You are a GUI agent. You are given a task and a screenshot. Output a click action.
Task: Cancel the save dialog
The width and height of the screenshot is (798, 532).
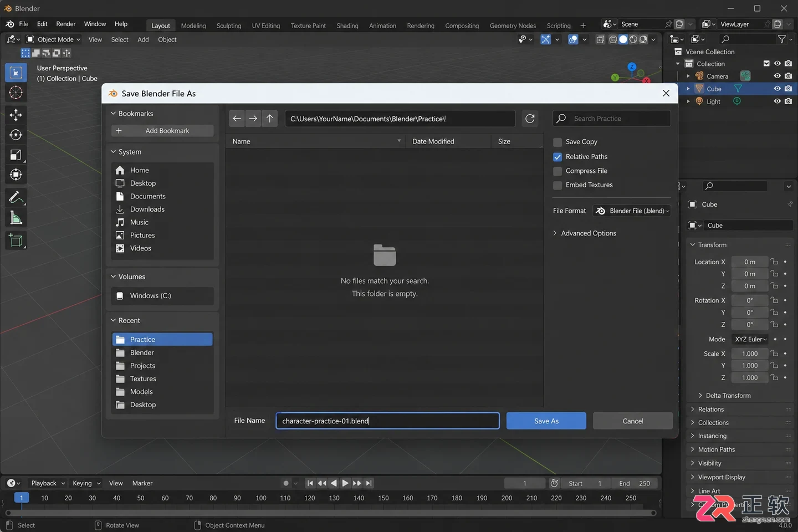[x=633, y=421]
